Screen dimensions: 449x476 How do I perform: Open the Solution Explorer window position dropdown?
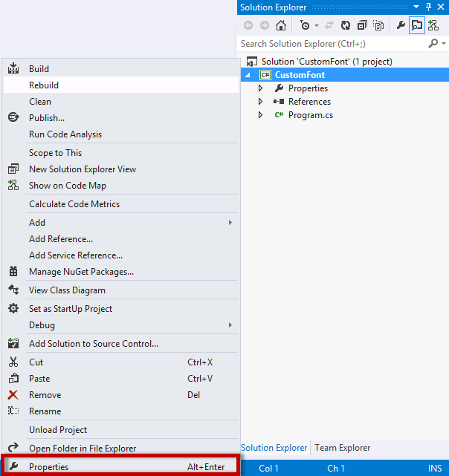(x=416, y=7)
